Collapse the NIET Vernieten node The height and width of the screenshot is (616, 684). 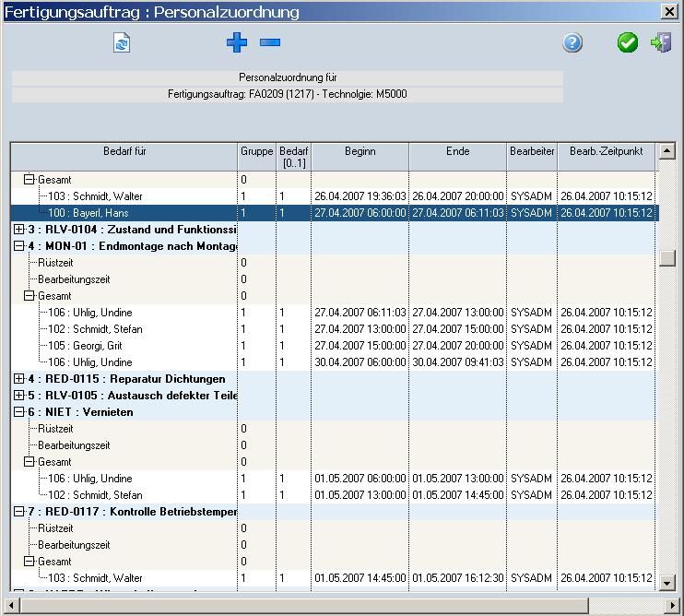(19, 412)
